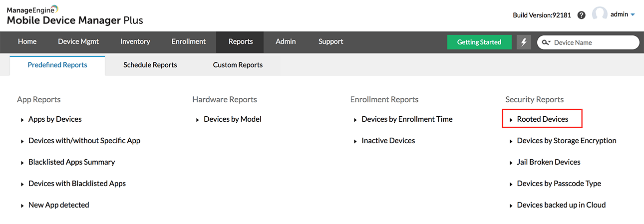
Task: Open the Rooted Devices report
Action: point(543,119)
